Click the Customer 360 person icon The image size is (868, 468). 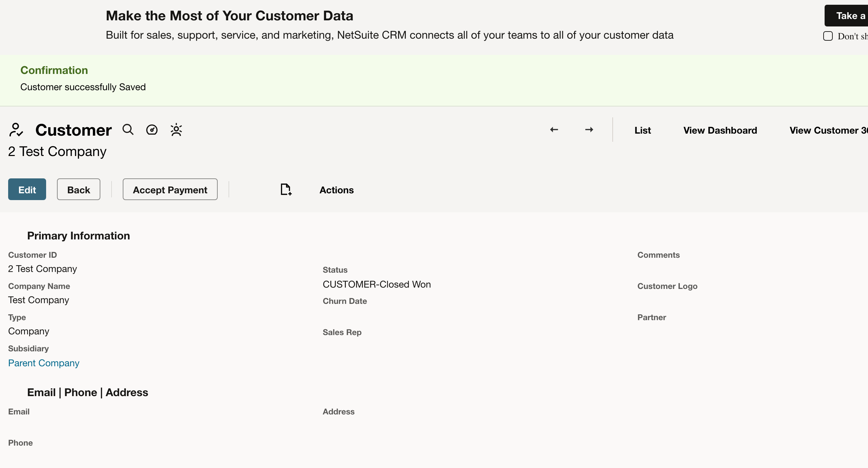point(176,130)
